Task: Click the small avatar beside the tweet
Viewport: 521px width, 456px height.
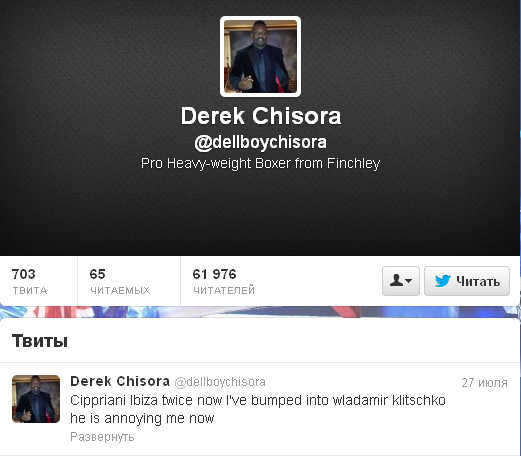Action: (x=36, y=399)
